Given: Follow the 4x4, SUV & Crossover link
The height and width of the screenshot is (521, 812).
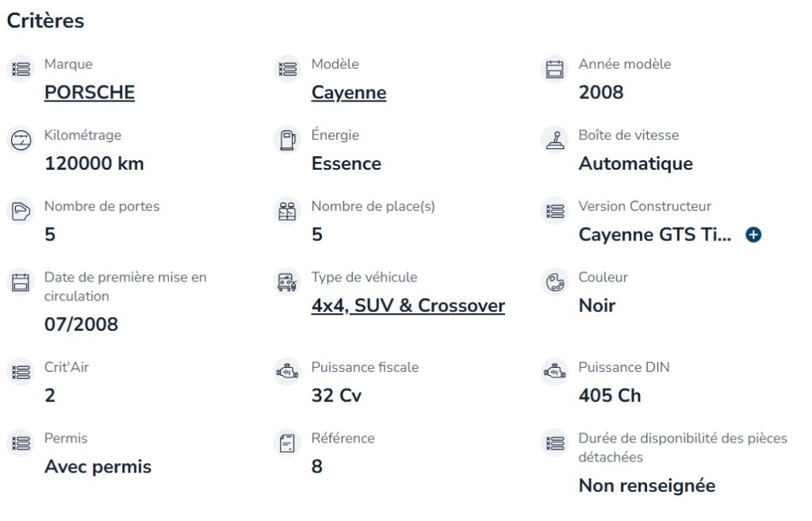Looking at the screenshot, I should tap(408, 305).
